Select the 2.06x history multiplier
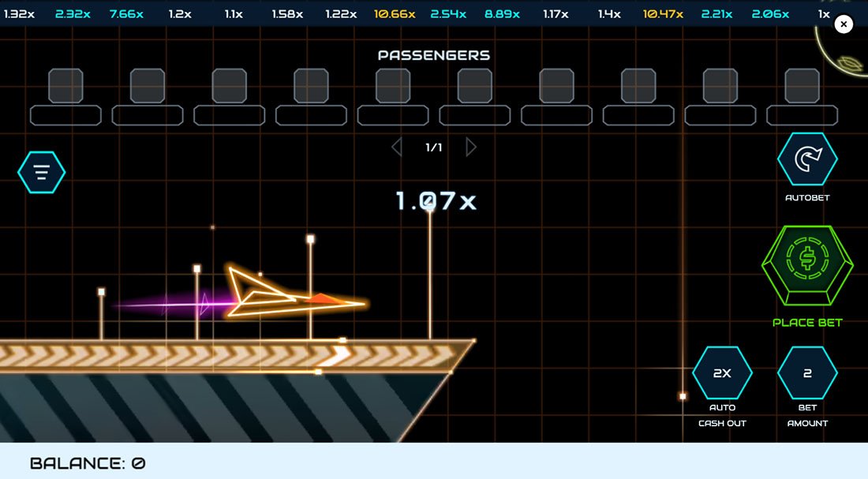The height and width of the screenshot is (479, 868). (x=771, y=14)
